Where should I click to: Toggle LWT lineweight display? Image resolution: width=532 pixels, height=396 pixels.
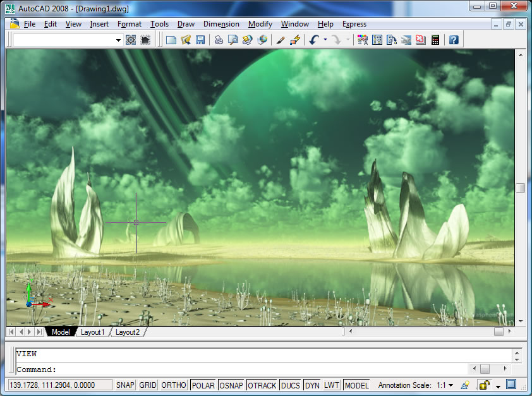coord(332,385)
